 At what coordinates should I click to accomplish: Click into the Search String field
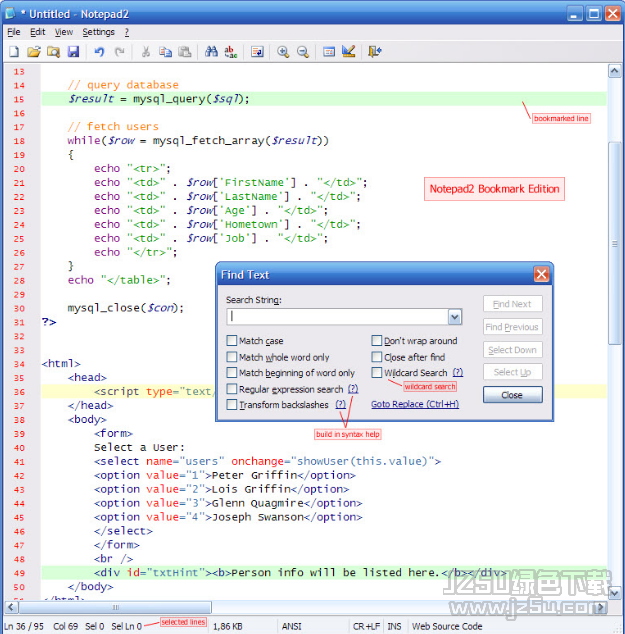click(x=337, y=317)
